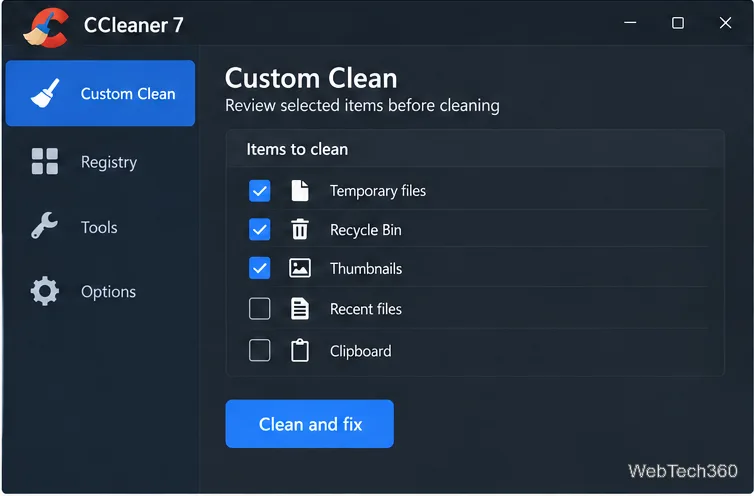The height and width of the screenshot is (496, 754).
Task: Click the Options gear icon
Action: click(x=45, y=291)
